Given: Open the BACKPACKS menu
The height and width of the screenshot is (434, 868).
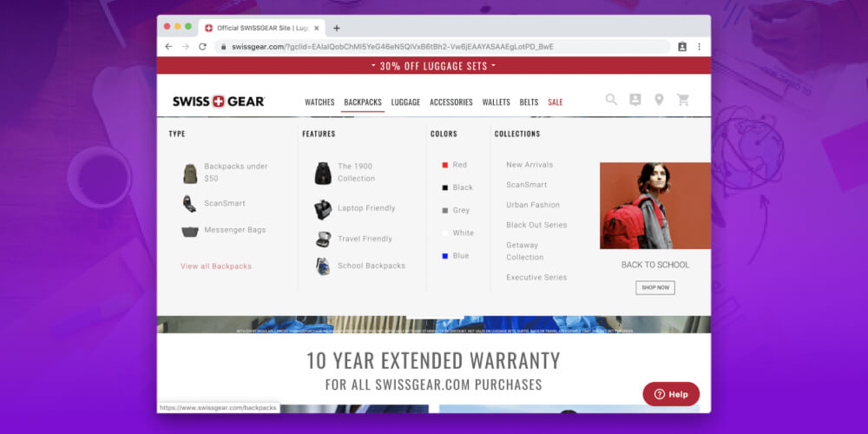Looking at the screenshot, I should (363, 102).
